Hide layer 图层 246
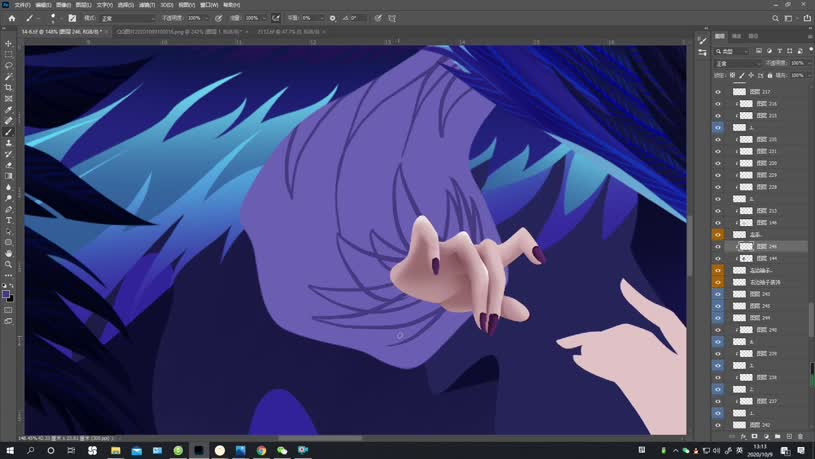 718,246
